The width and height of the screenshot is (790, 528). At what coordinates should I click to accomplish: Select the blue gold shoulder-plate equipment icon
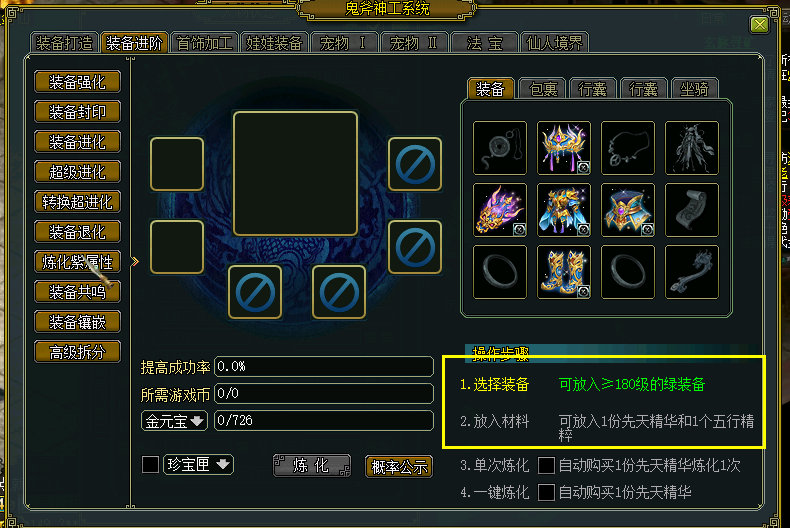click(x=628, y=210)
